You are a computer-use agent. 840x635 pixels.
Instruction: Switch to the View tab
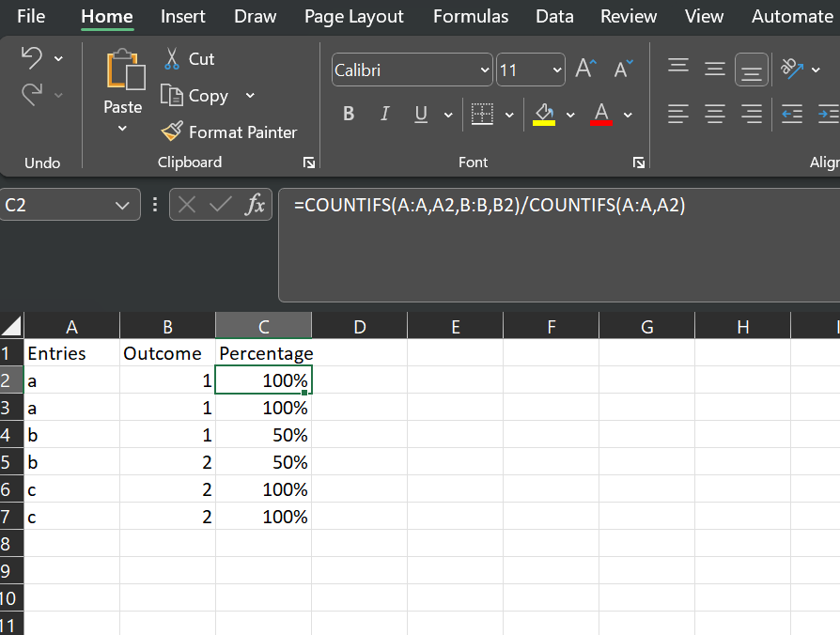click(704, 17)
